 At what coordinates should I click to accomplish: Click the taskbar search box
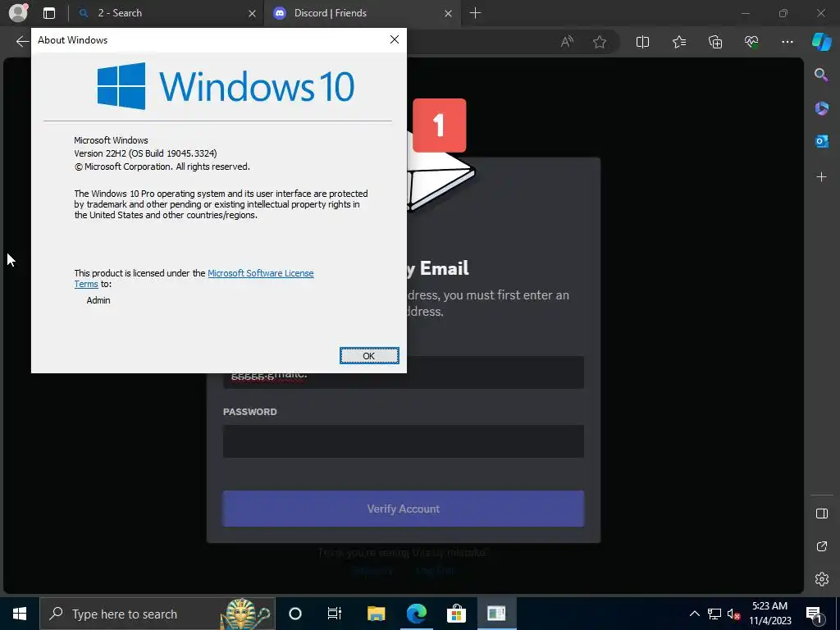pos(157,614)
